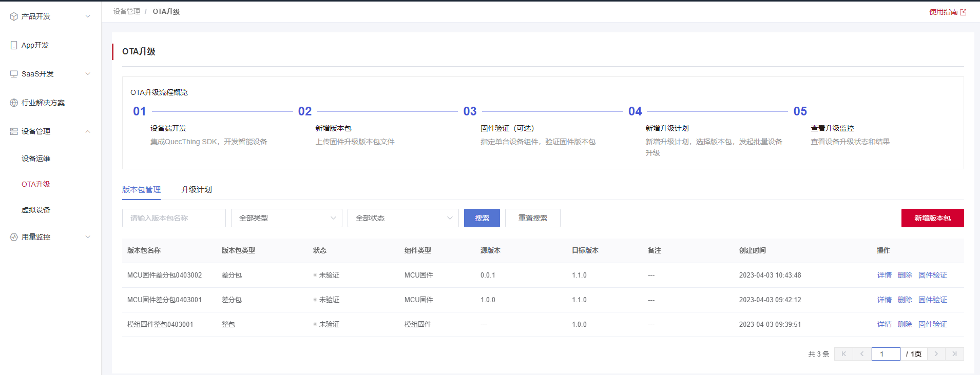Click the page number input box
The height and width of the screenshot is (375, 980).
[x=886, y=354]
